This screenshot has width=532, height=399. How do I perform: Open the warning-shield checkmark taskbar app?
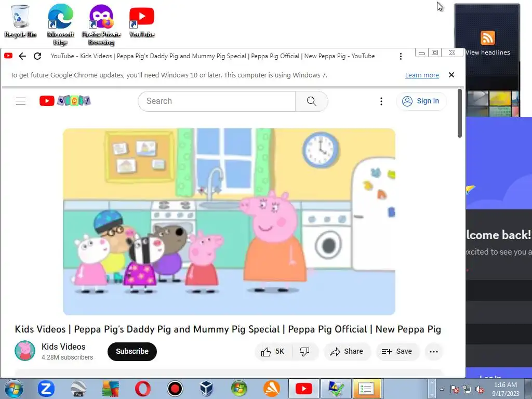click(335, 389)
